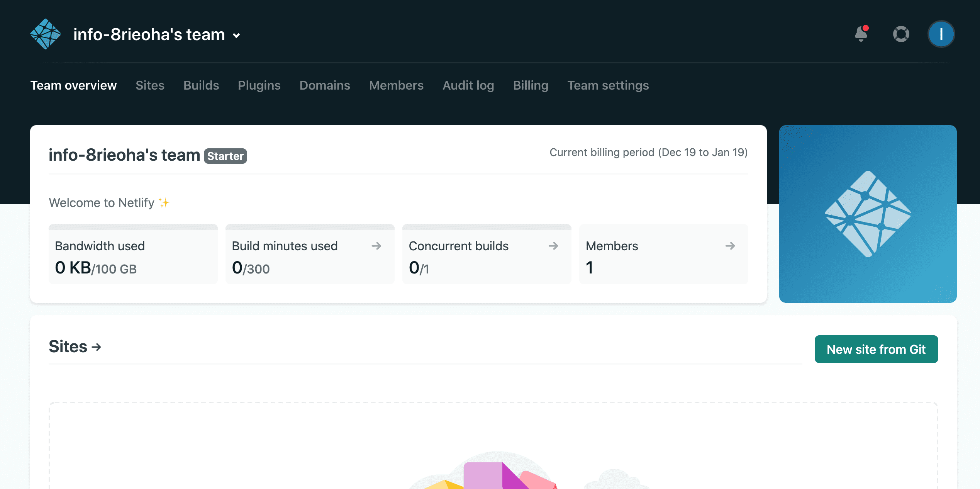Click the Build minutes used arrow

coord(376,246)
